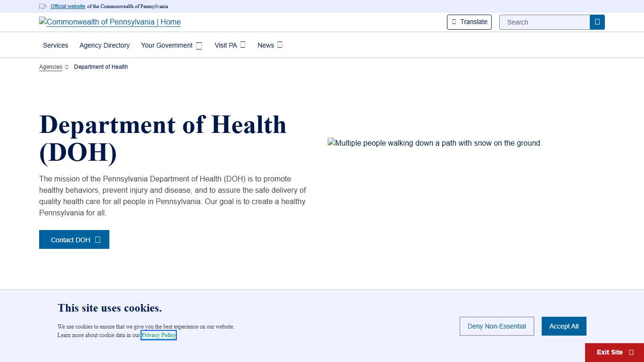Click the globe icon on Translate button
644x362 pixels.
tap(454, 22)
